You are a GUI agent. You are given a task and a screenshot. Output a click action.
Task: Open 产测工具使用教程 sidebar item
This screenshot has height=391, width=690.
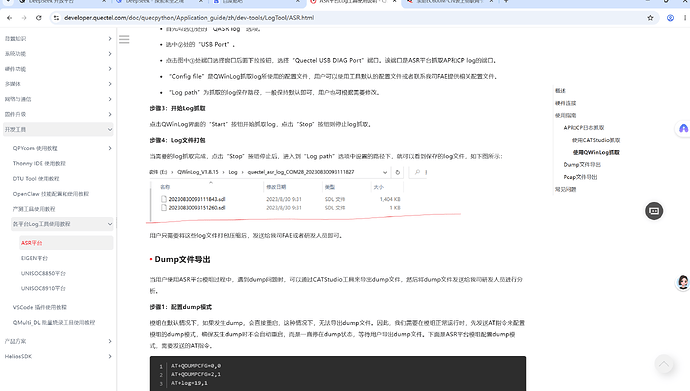34,209
